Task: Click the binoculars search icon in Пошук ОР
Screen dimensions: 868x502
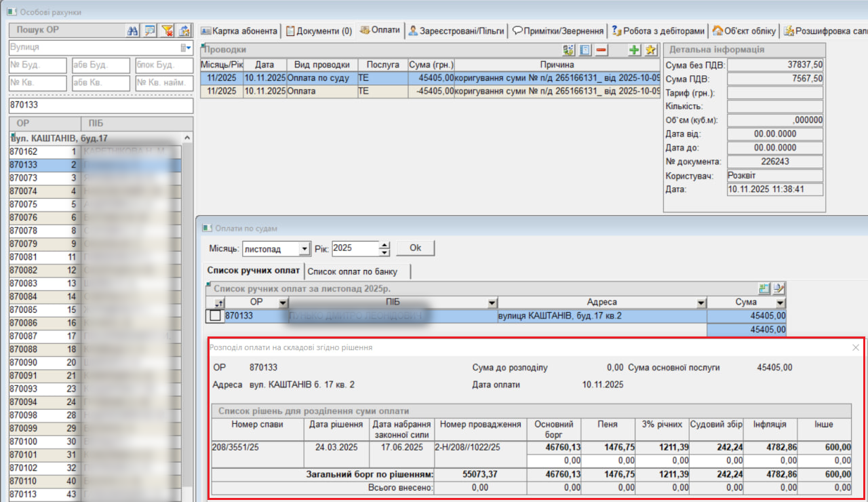Action: pyautogui.click(x=133, y=31)
